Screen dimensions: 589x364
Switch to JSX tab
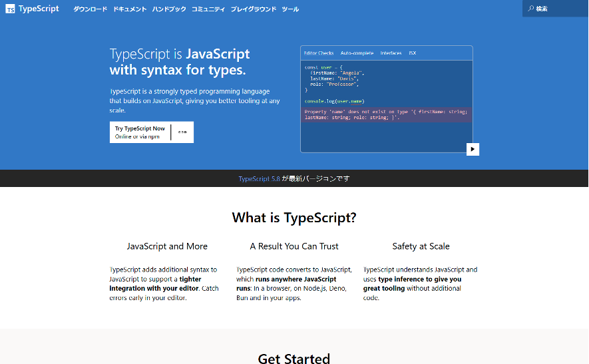point(413,53)
